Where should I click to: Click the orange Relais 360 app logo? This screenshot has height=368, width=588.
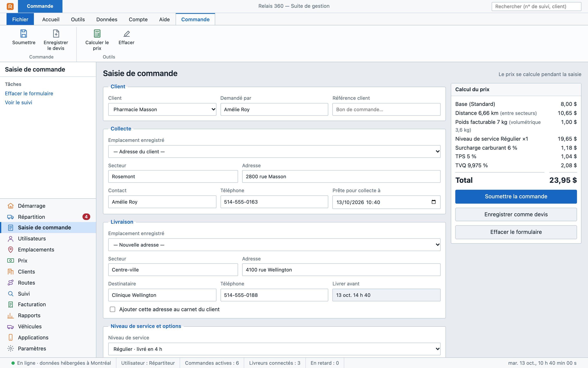click(10, 6)
